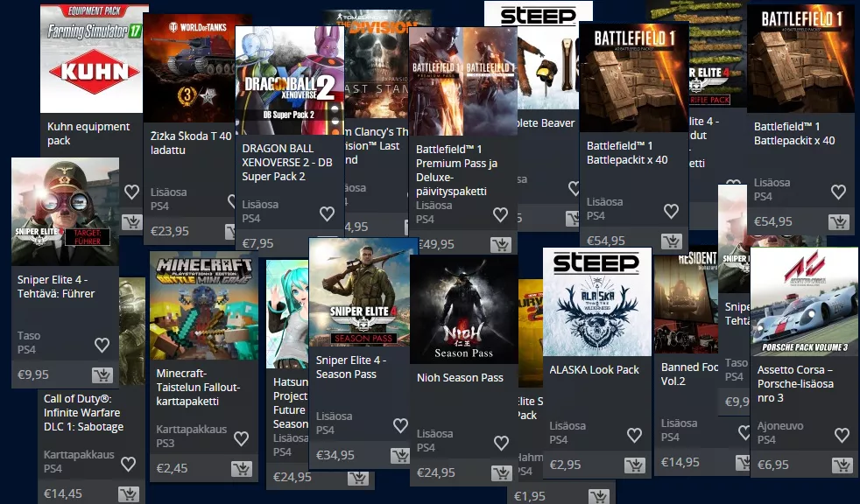Select the Hatsune Miku cover image
The image size is (860, 504).
coord(287,314)
